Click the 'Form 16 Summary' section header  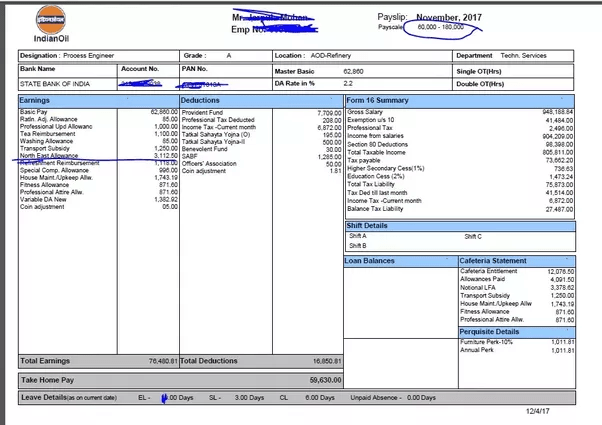pyautogui.click(x=460, y=101)
